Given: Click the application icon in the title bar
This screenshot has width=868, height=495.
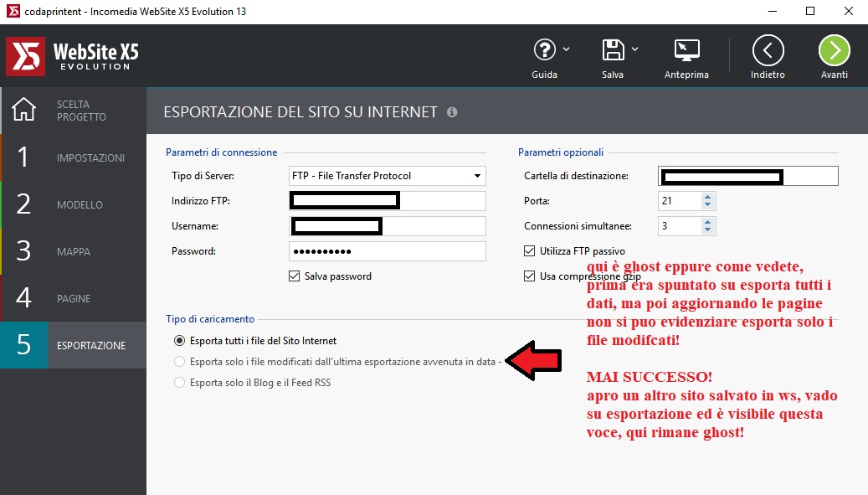Looking at the screenshot, I should click(x=13, y=11).
